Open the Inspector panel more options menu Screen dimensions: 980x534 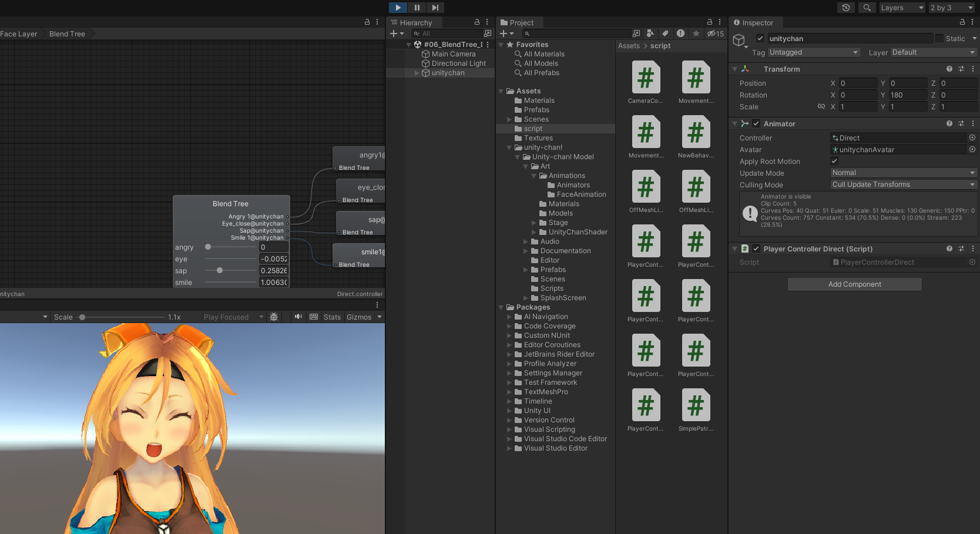pos(972,22)
